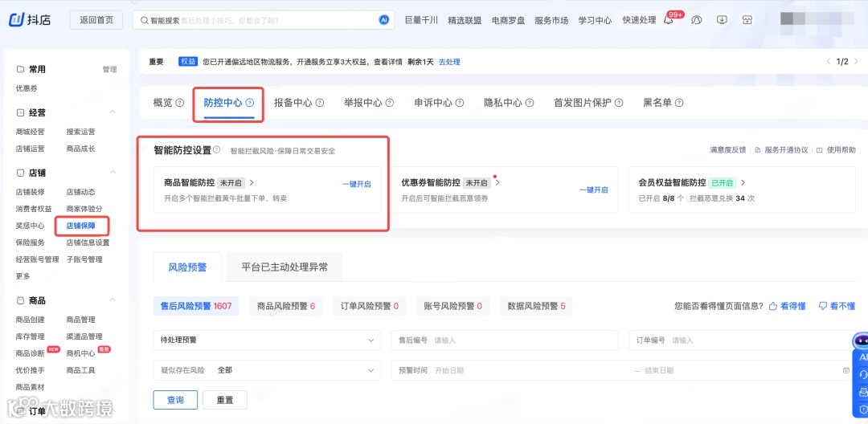Open the 待处理预警 dropdown
The image size is (868, 424).
click(x=267, y=340)
